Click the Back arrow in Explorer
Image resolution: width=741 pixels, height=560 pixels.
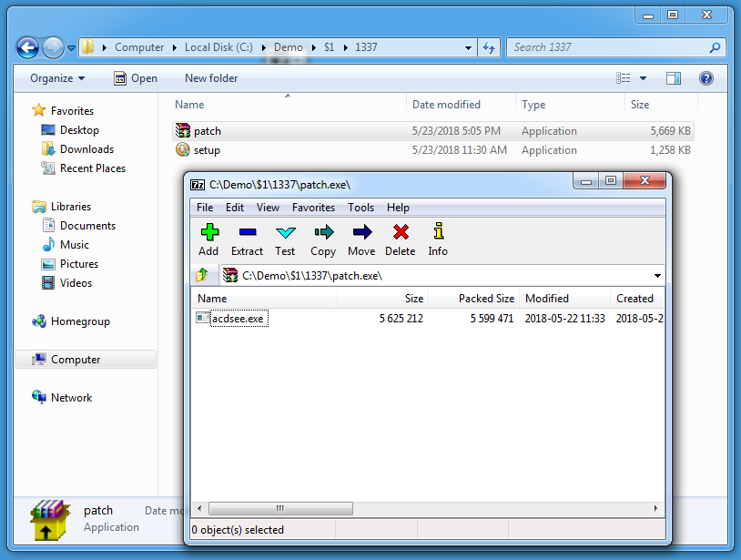tap(27, 47)
